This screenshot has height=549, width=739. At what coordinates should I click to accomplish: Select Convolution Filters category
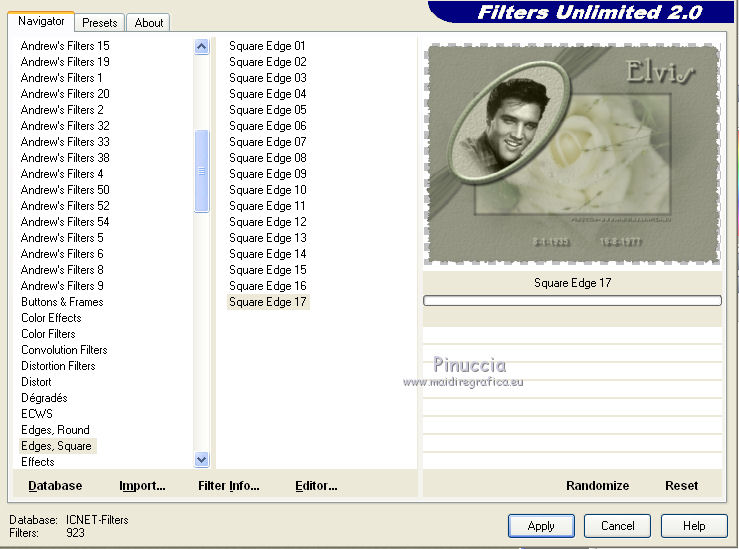click(x=64, y=350)
